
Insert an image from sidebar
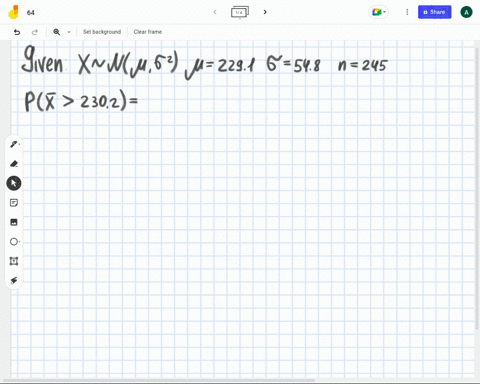[x=14, y=222]
